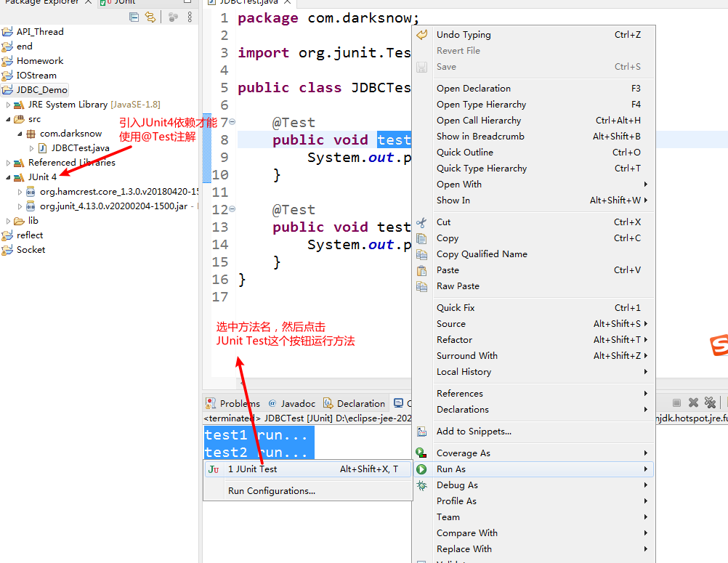Collapse the src folder
This screenshot has height=563, width=728.
point(8,119)
